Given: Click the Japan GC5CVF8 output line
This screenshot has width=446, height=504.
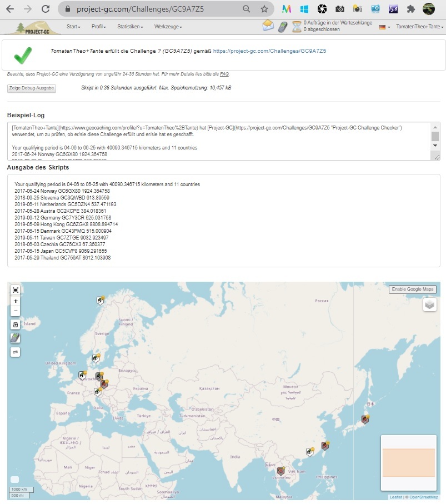Looking at the screenshot, I should tap(61, 251).
